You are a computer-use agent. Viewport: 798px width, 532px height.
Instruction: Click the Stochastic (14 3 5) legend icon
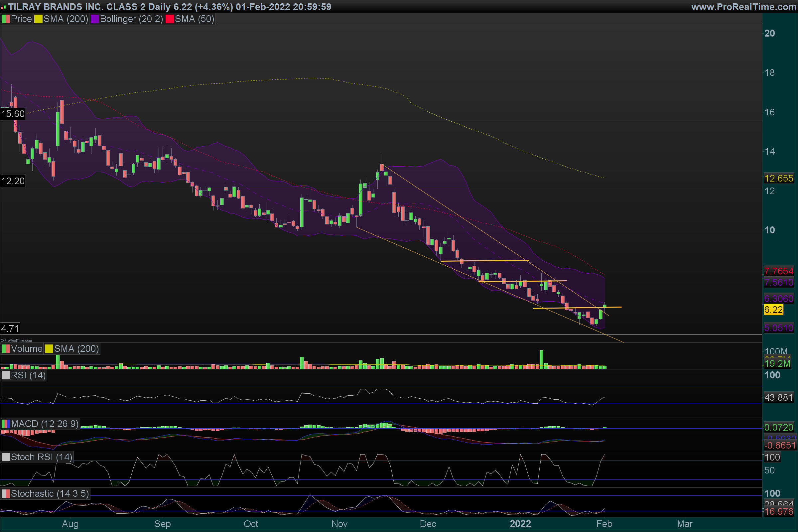point(6,494)
